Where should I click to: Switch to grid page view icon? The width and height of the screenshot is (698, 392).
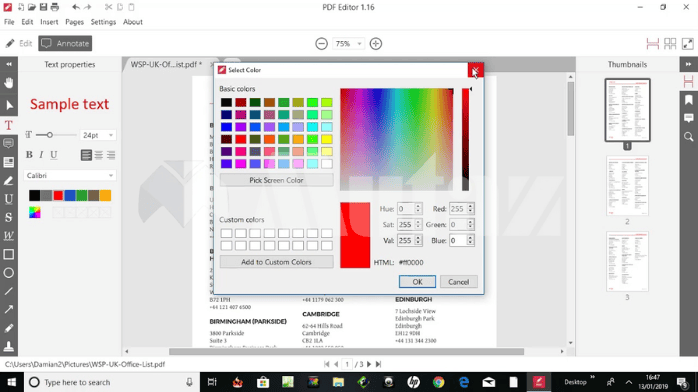pyautogui.click(x=670, y=44)
